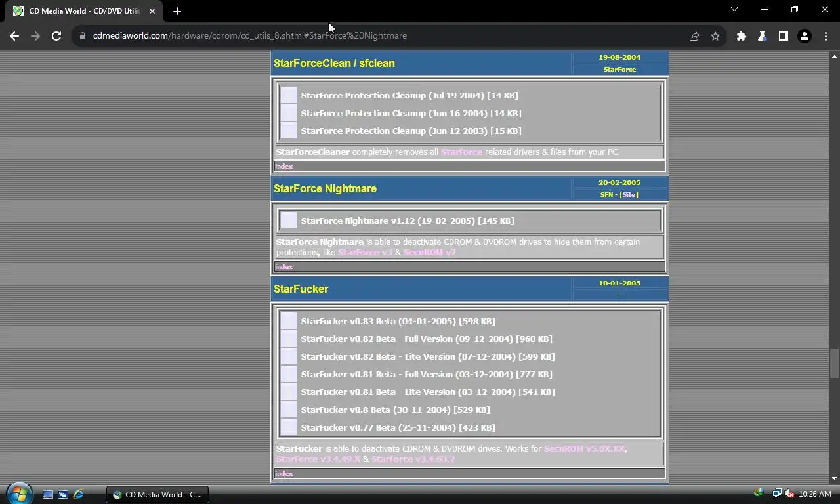The image size is (840, 504).
Task: Open StarForce Protection Cleanup (Jul 19 2004) link
Action: tap(409, 95)
